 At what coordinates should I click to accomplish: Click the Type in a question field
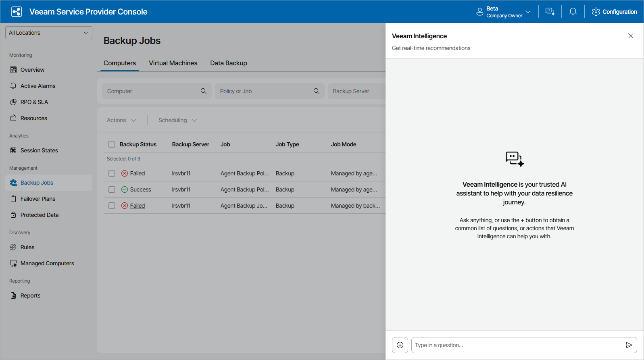pyautogui.click(x=516, y=345)
